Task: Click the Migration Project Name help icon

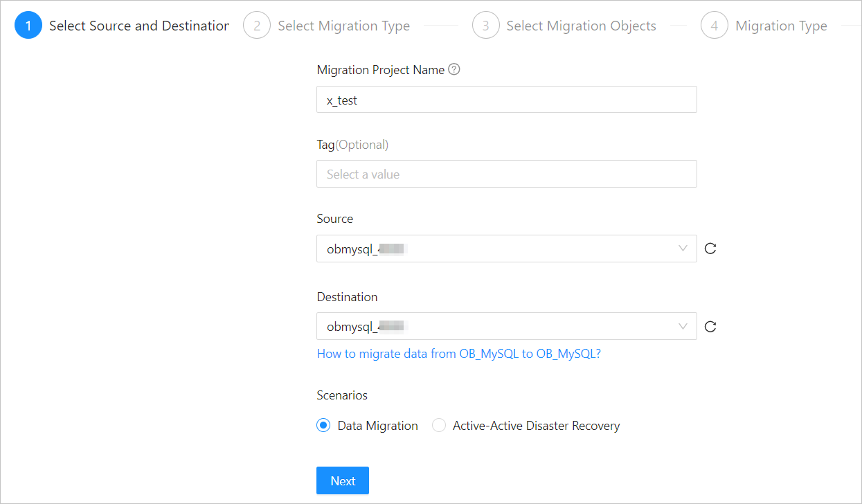Action: (x=454, y=69)
